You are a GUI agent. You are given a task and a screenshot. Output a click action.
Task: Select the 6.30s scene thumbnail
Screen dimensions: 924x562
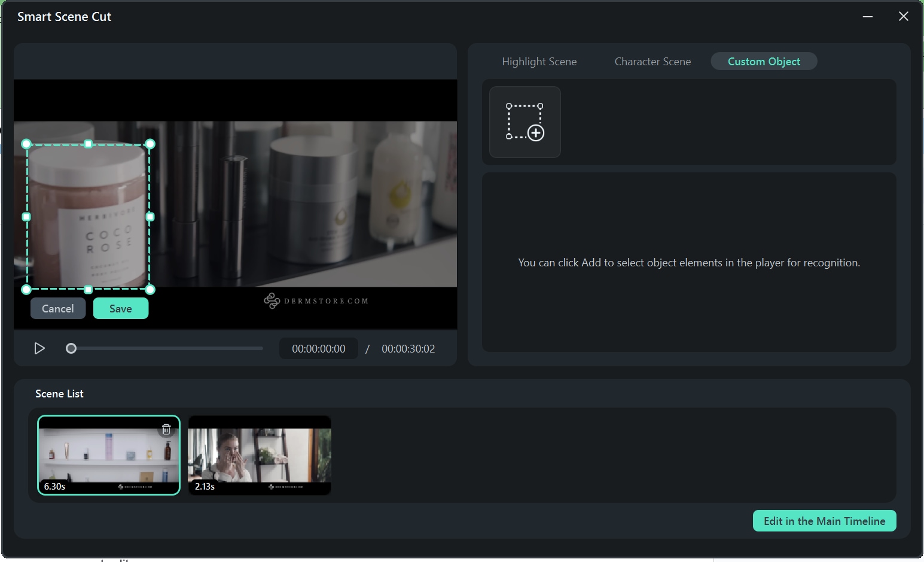[x=109, y=455]
